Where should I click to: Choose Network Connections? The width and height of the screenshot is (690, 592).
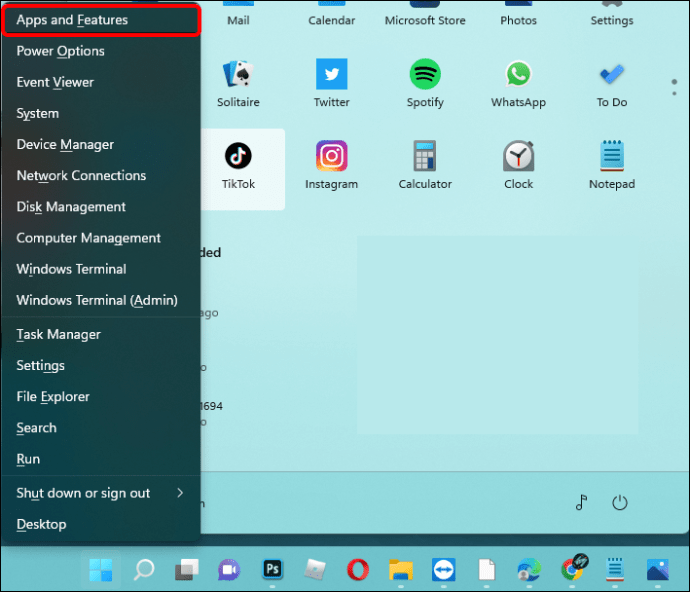101,176
